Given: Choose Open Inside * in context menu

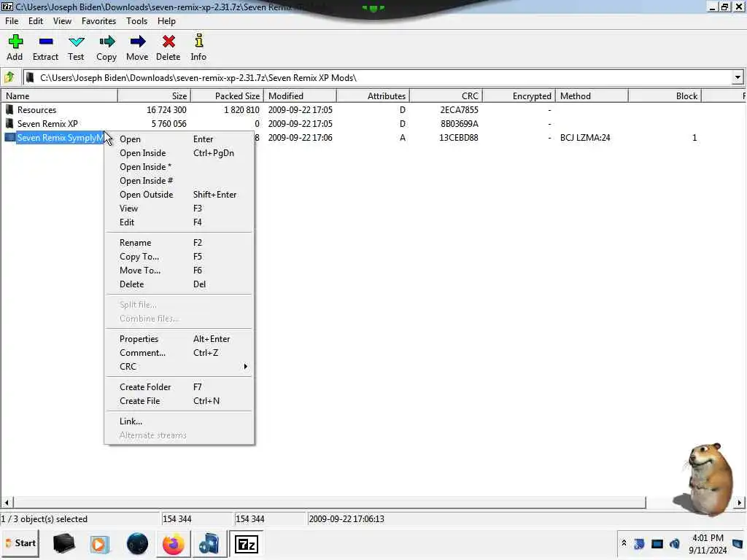Looking at the screenshot, I should point(179,167).
